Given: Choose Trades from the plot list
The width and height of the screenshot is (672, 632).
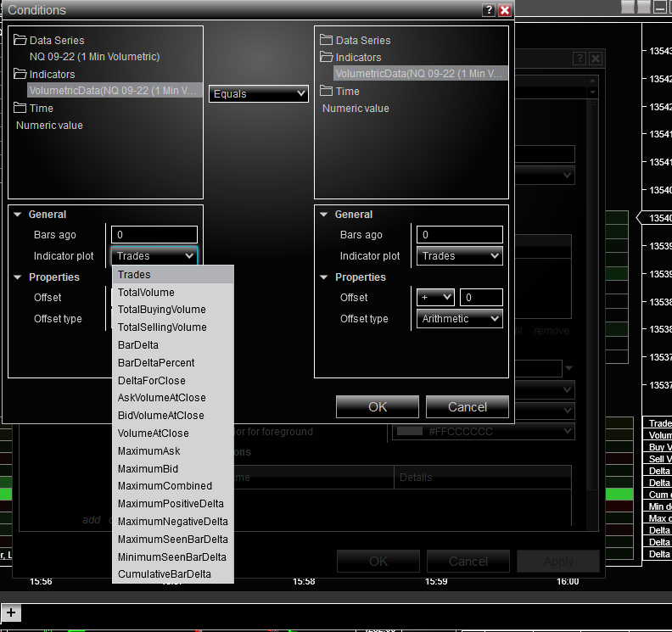Looking at the screenshot, I should click(173, 274).
